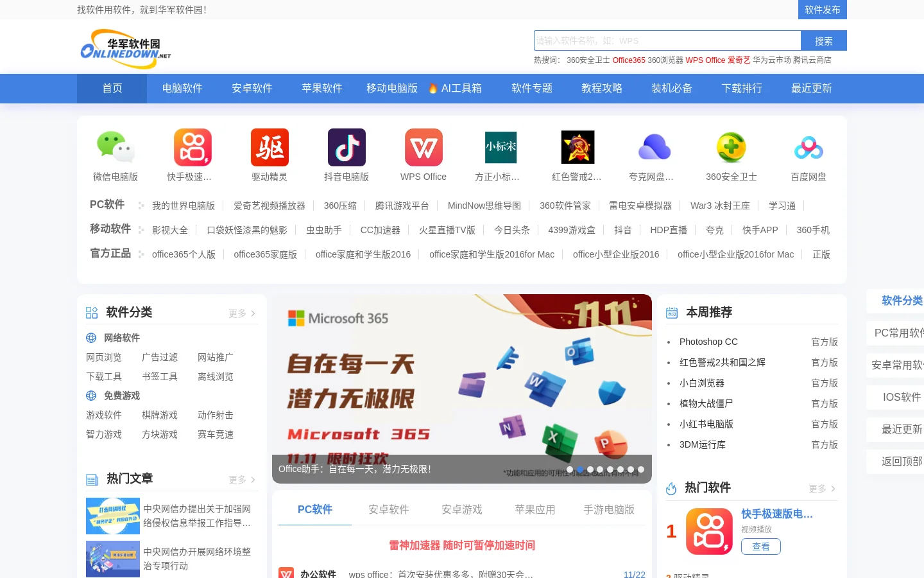Open 软件专题 navigation menu

(x=532, y=89)
